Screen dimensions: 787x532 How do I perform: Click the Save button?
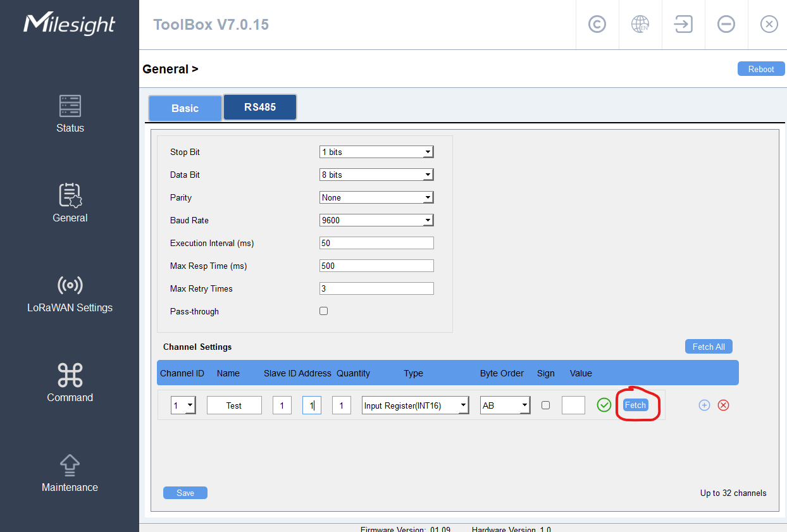(185, 493)
